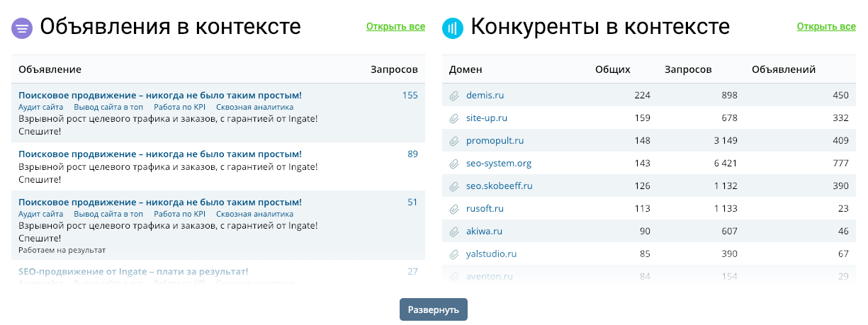The width and height of the screenshot is (868, 325).
Task: Click the 1 133 queries value for rusoft.ru
Action: 726,209
